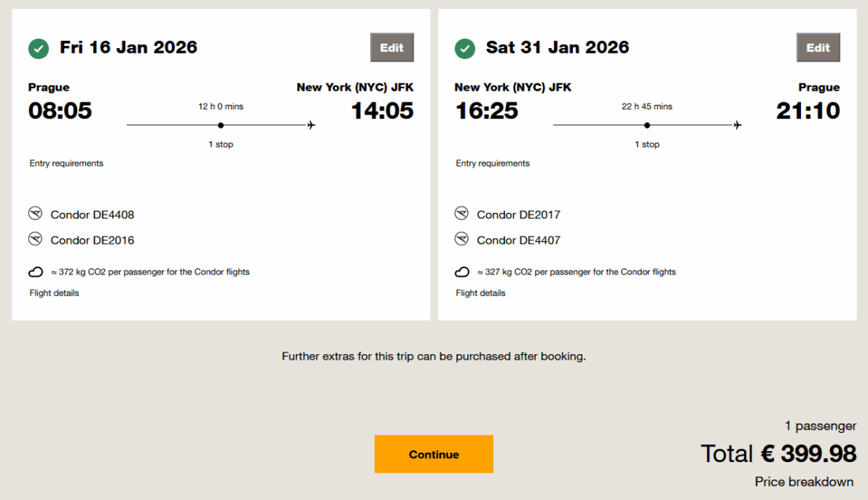
Task: Click the Condor logo beside DE2016
Action: (x=35, y=239)
